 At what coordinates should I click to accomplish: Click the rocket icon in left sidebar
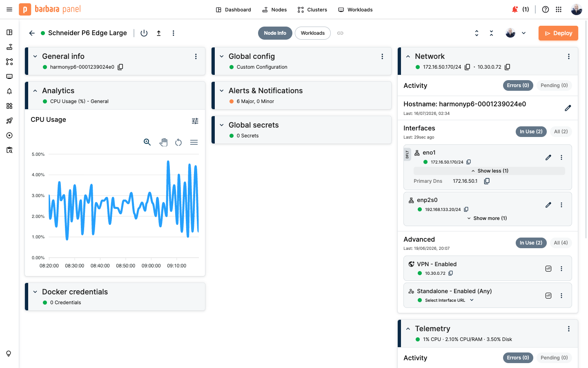(9, 121)
